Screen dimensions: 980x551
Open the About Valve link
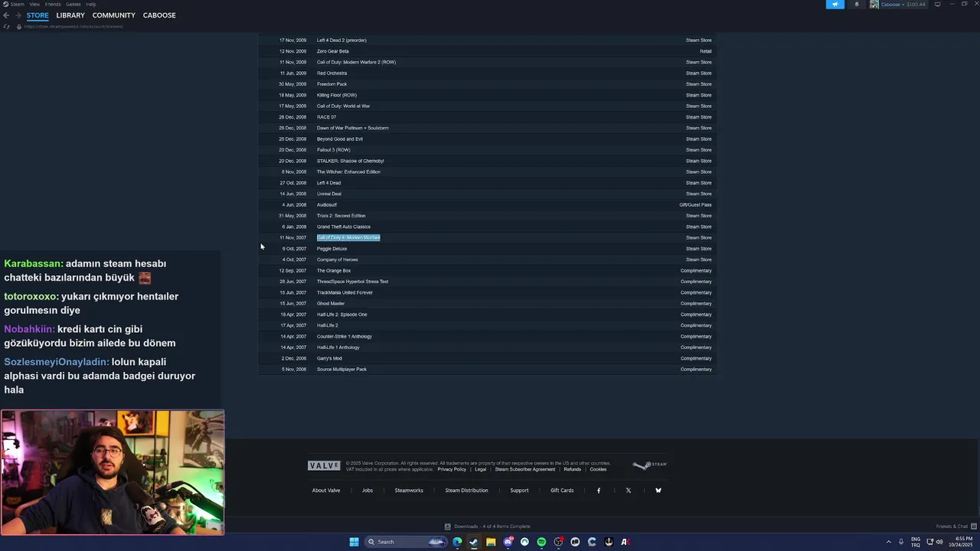click(x=326, y=491)
